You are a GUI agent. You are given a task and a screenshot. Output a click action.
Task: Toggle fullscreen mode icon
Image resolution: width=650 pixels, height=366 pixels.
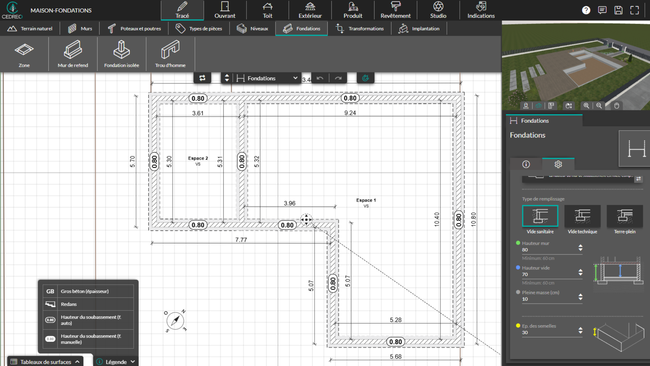pyautogui.click(x=635, y=10)
